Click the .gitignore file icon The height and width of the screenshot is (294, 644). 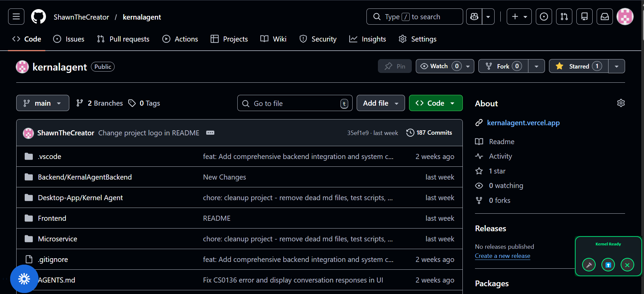[x=29, y=259]
